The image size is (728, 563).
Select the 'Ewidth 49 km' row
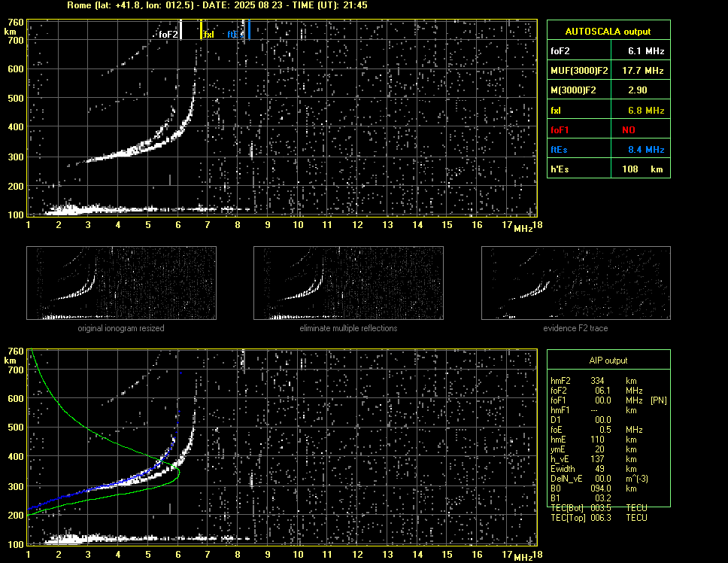(593, 469)
